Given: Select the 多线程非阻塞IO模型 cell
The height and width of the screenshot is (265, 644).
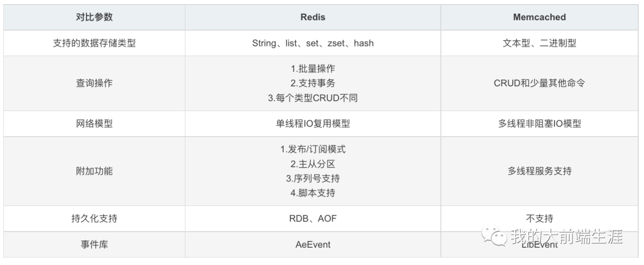Looking at the screenshot, I should (x=540, y=124).
